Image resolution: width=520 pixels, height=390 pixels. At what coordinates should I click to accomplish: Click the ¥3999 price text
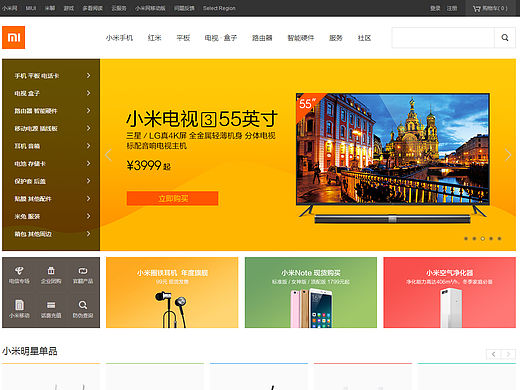pyautogui.click(x=149, y=165)
